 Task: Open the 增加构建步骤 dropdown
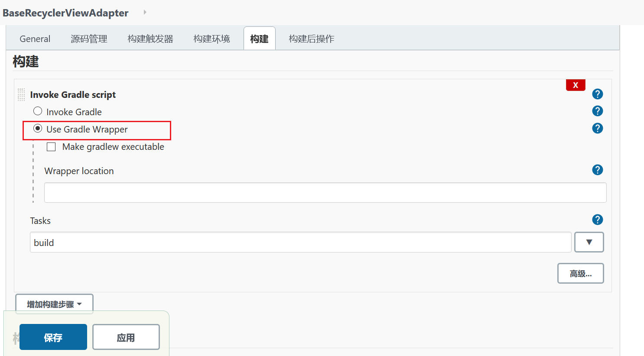point(54,304)
